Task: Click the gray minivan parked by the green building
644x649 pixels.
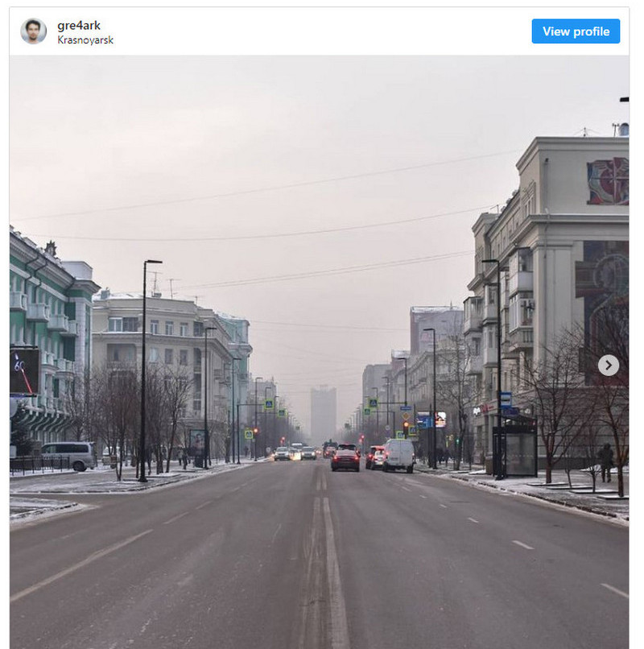Action: tap(68, 456)
